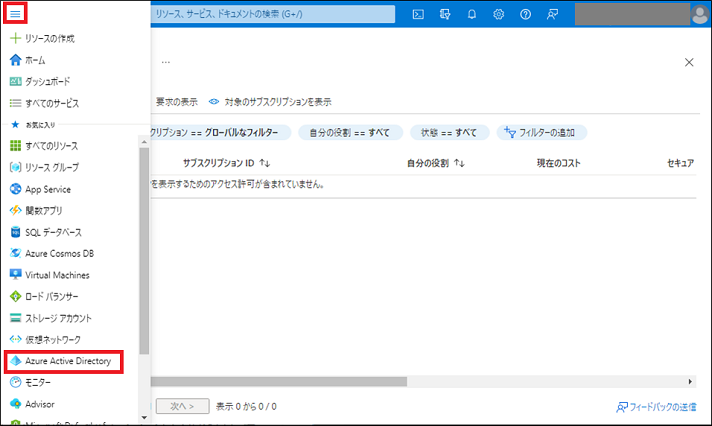Open Cloud Shell from top bar
Viewport: 712px width, 426px height.
pos(418,14)
